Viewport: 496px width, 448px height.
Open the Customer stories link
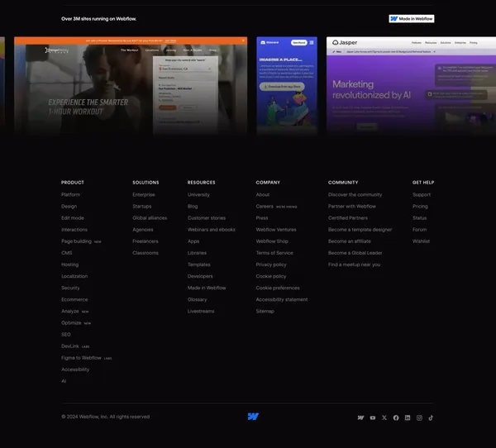click(206, 218)
